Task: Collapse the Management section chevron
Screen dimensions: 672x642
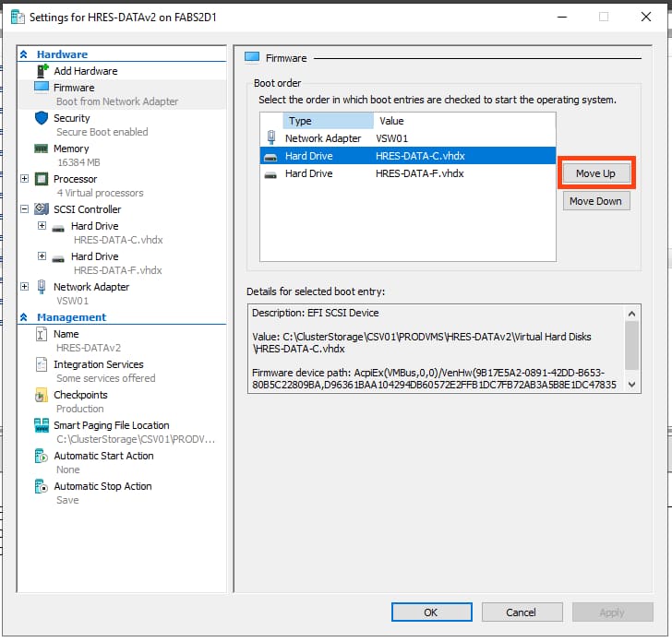Action: [x=24, y=317]
